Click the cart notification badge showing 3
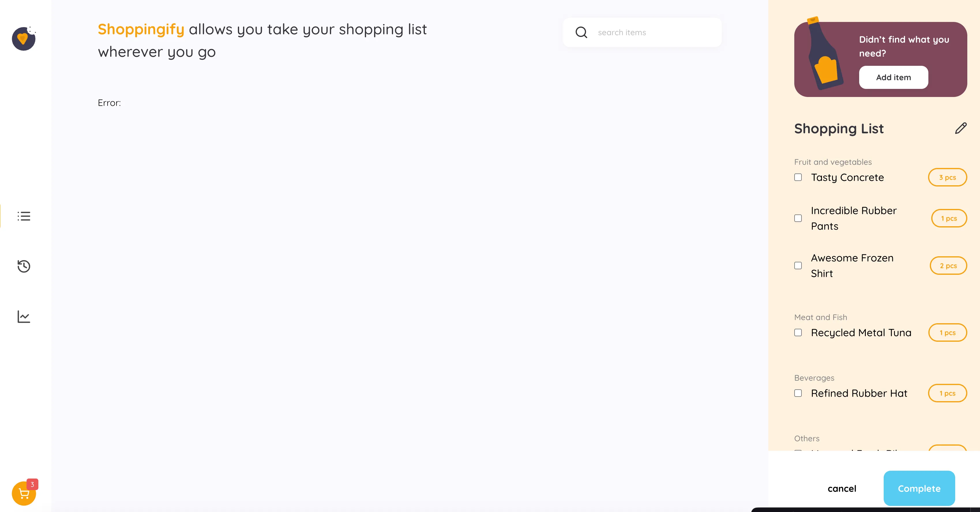 tap(32, 484)
